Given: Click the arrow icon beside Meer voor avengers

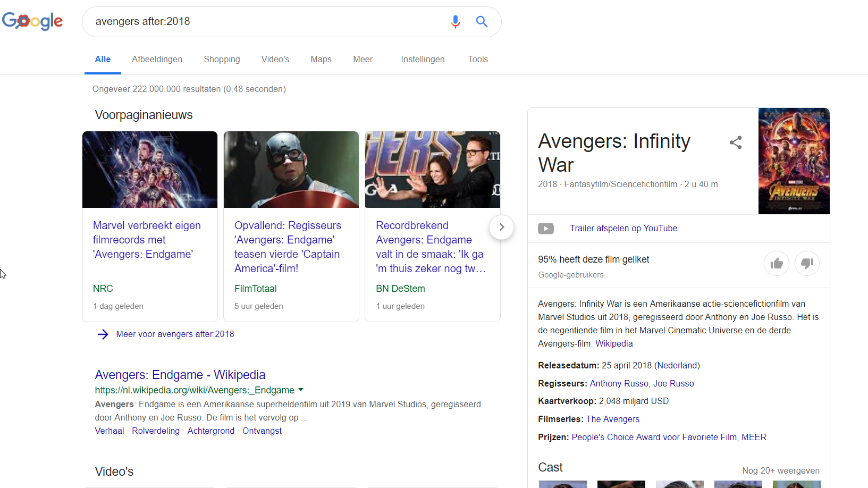Looking at the screenshot, I should [x=103, y=334].
